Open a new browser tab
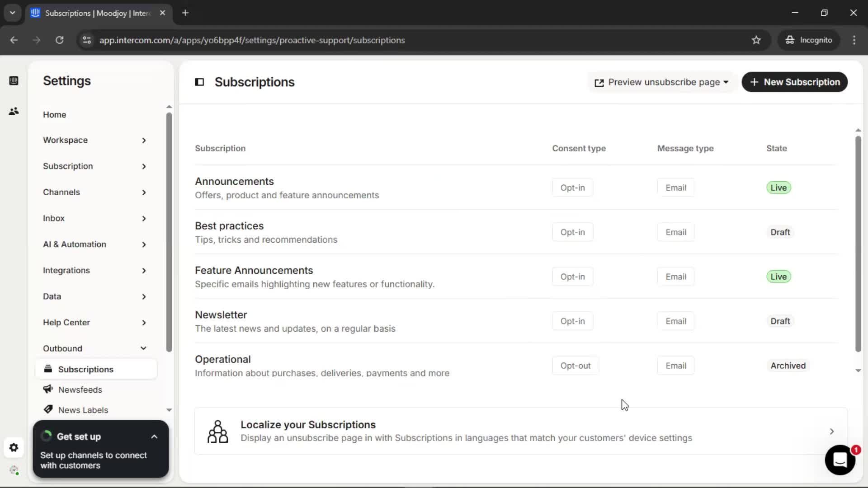The image size is (868, 488). tap(185, 13)
